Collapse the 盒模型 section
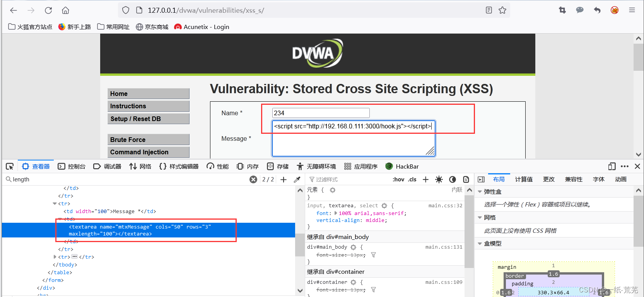The image size is (644, 297). tap(480, 244)
